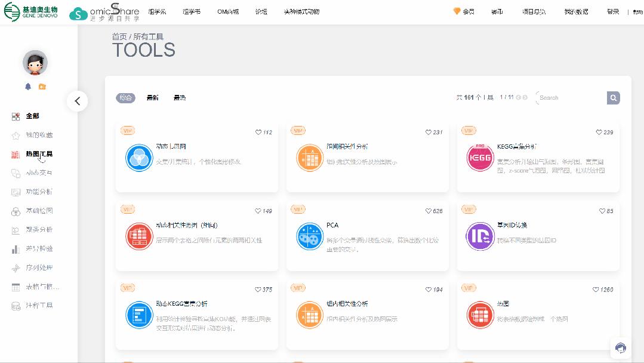Select the 基因ID转换 gene ID conversion icon
The height and width of the screenshot is (363, 644).
(480, 236)
